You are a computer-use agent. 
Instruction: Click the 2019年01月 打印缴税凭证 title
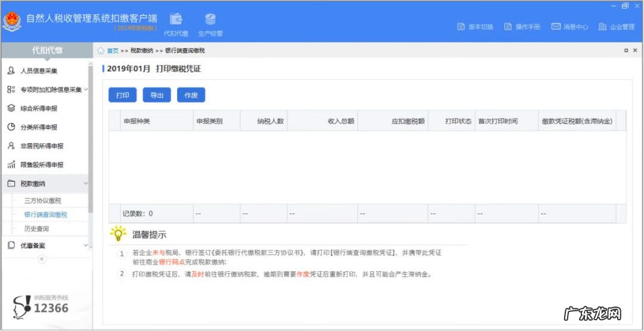pos(154,69)
